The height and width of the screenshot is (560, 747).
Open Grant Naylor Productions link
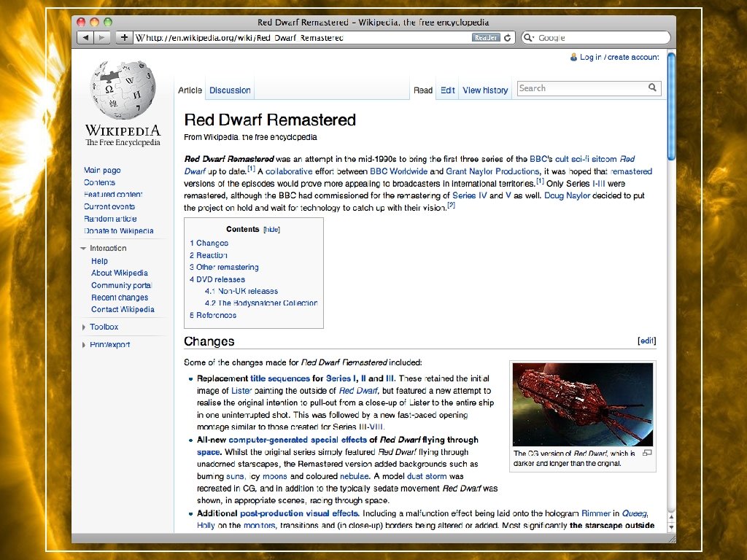tap(492, 171)
